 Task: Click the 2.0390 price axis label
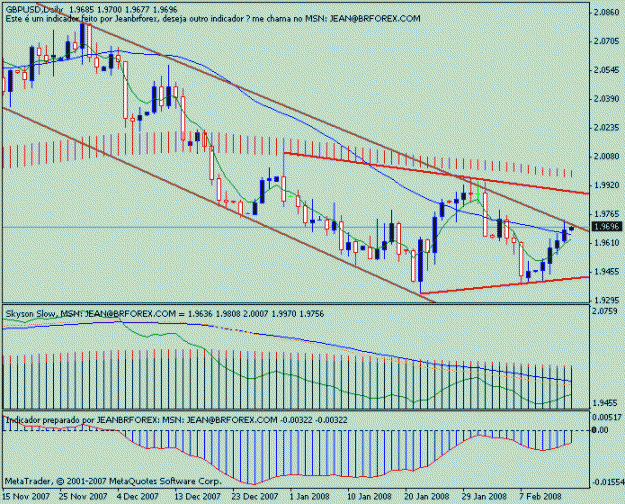[x=607, y=99]
